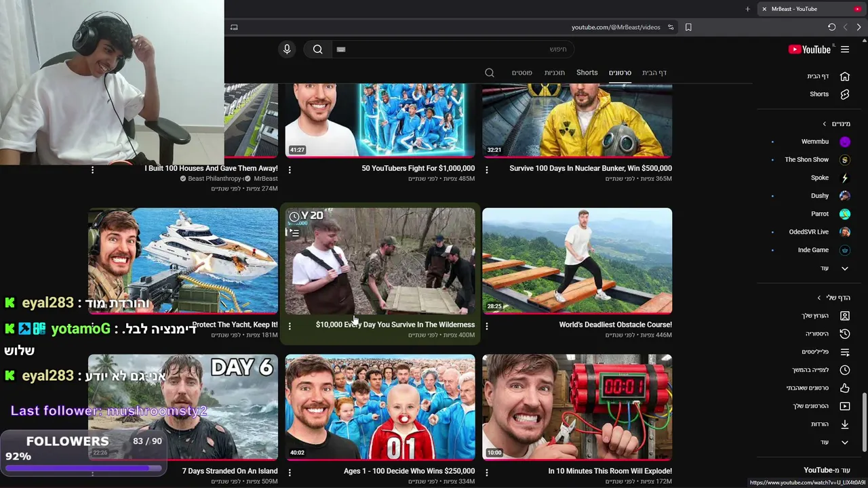Open Inde Game channel link

click(813, 250)
